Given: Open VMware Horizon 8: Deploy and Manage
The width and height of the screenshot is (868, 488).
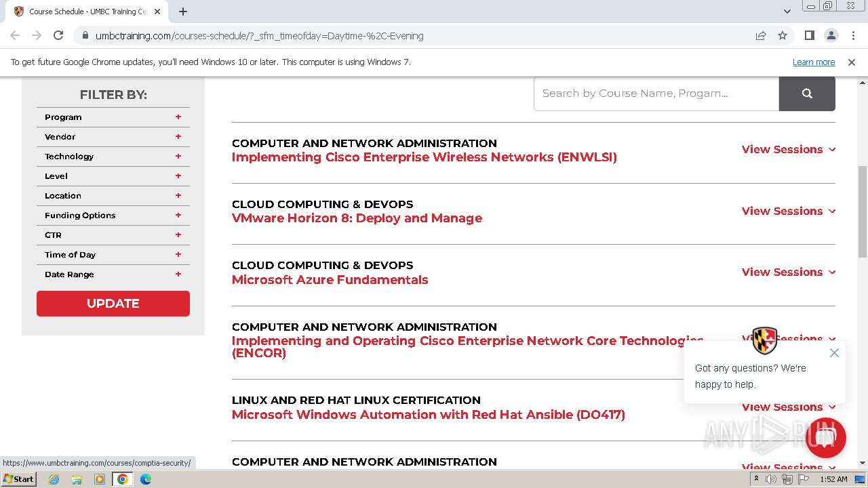Looking at the screenshot, I should click(x=357, y=218).
